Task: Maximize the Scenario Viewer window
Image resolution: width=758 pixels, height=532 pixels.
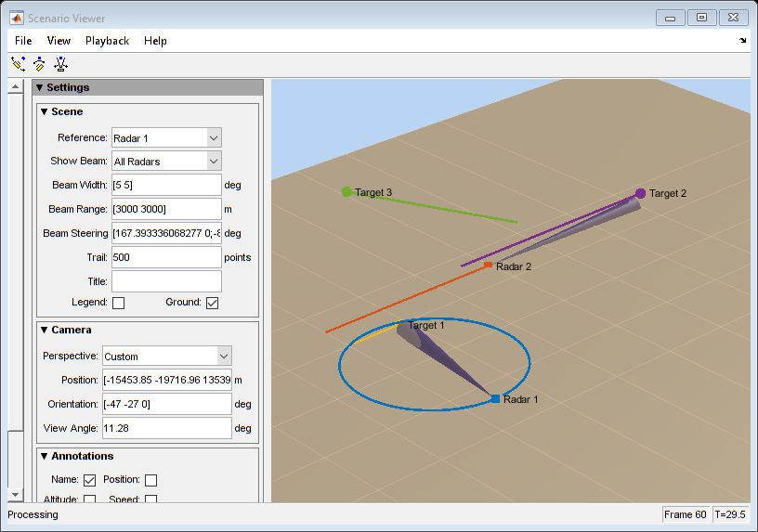Action: [701, 18]
